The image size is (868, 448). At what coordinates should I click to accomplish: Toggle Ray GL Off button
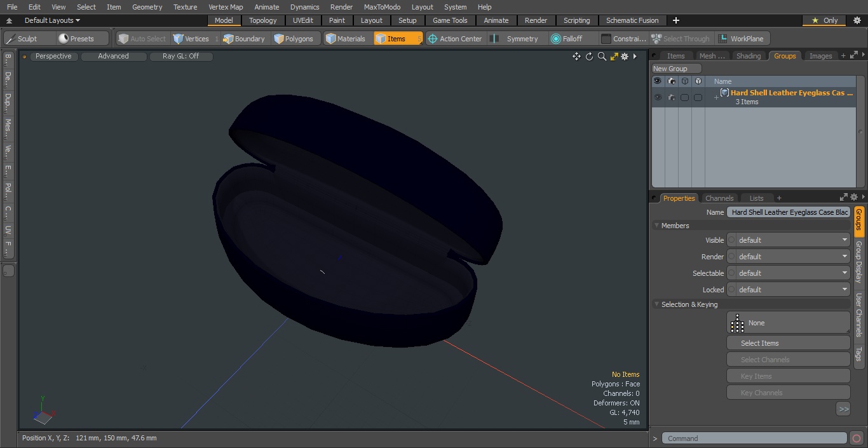180,56
